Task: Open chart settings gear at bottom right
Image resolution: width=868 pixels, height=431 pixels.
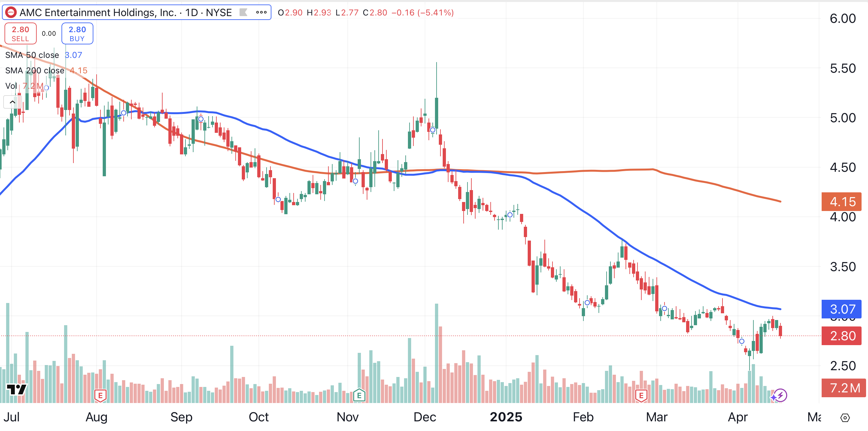Action: click(845, 418)
